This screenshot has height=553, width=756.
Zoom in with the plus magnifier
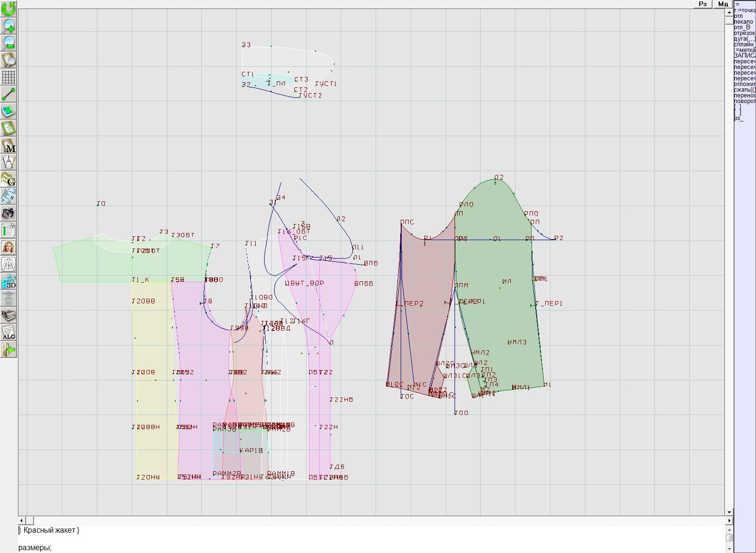[x=9, y=26]
